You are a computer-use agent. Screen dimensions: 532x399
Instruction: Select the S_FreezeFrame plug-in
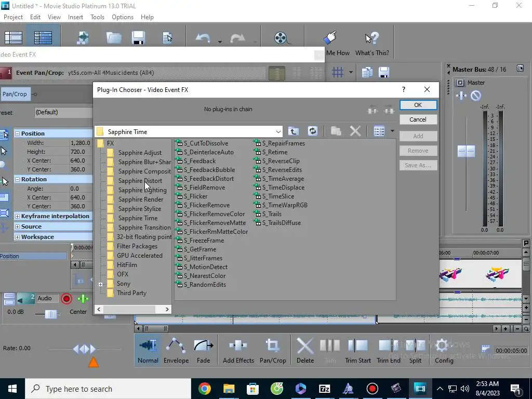coord(204,241)
